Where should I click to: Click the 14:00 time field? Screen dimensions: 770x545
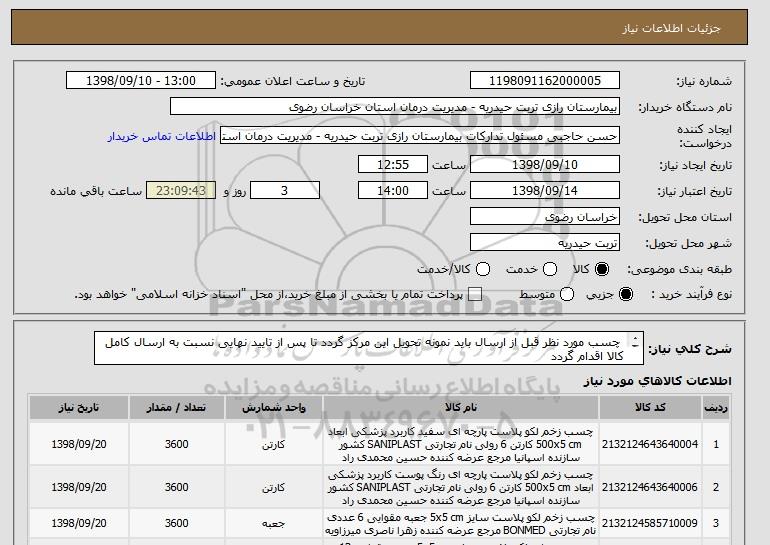click(393, 191)
